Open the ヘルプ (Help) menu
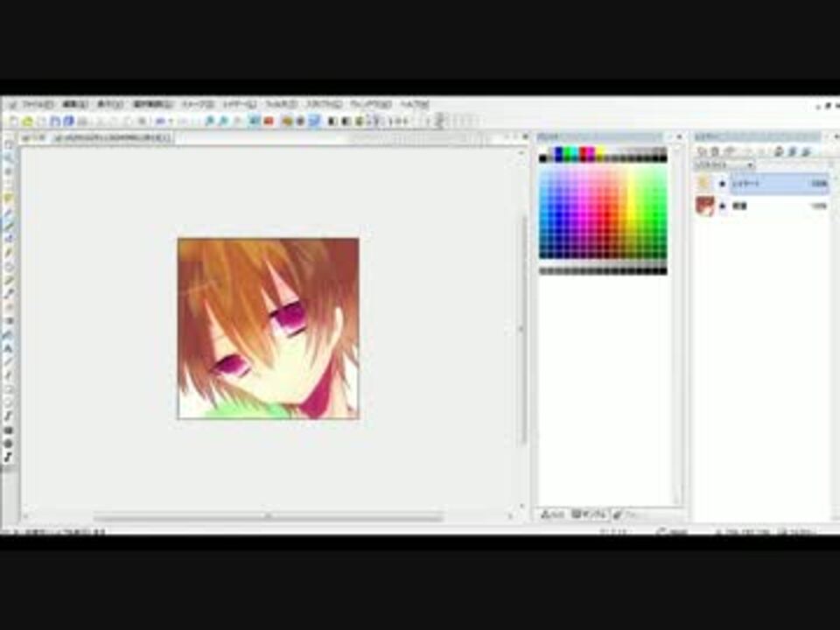The width and height of the screenshot is (840, 630). (414, 104)
